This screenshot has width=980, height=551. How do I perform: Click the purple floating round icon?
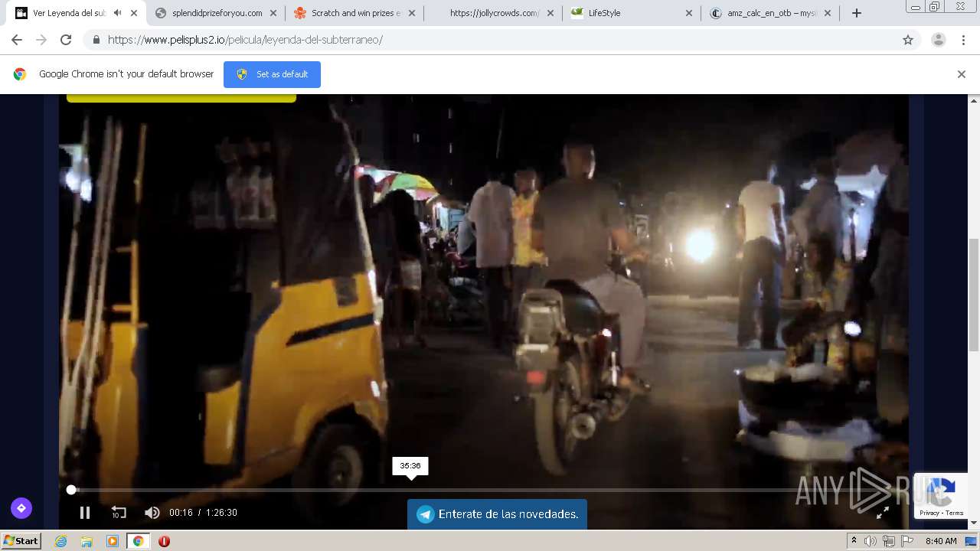pos(21,507)
